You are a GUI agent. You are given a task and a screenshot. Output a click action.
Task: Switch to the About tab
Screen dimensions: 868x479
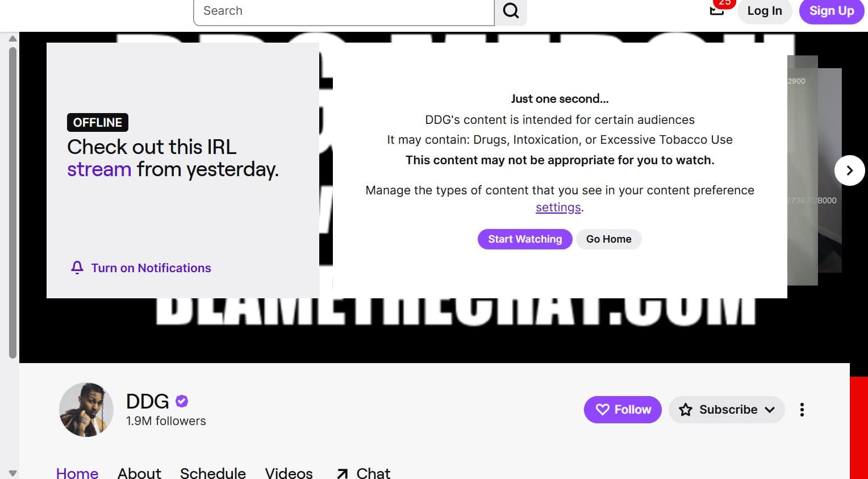[x=139, y=473]
